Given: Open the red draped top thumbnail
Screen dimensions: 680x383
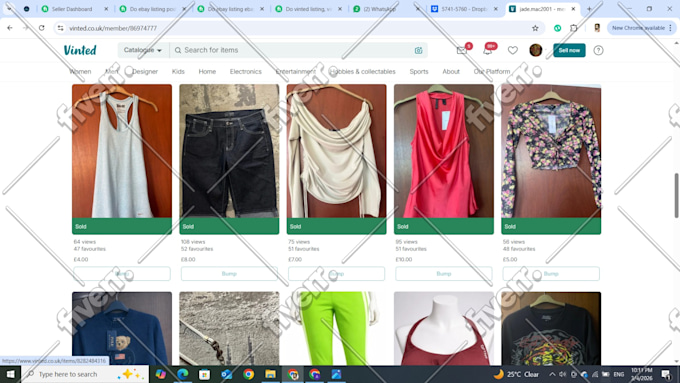Looking at the screenshot, I should (444, 151).
